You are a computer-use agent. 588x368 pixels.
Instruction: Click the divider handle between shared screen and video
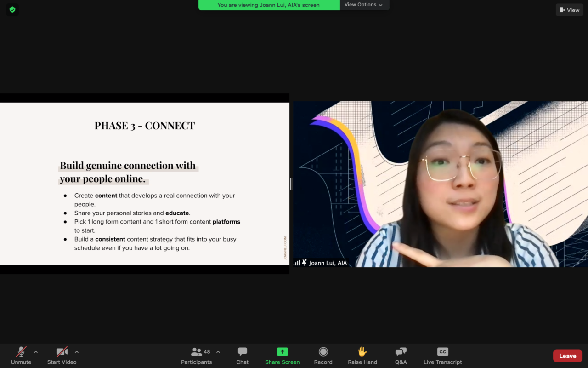tap(291, 184)
